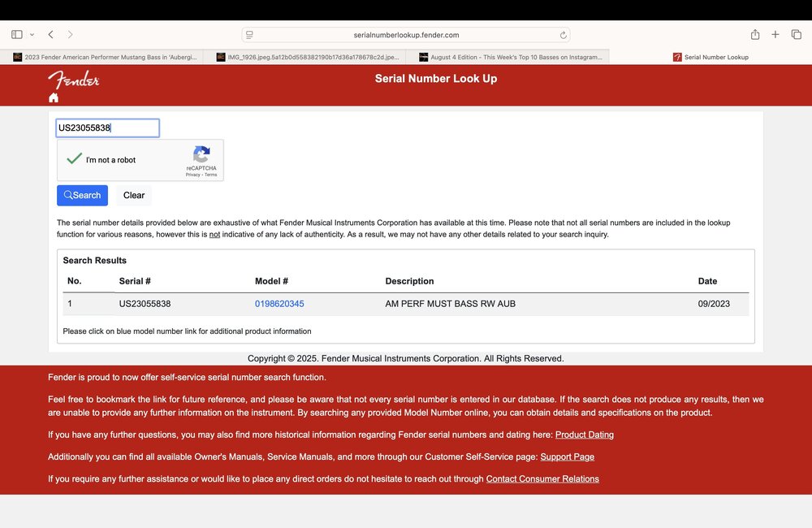Click the Description column header
The image size is (812, 528).
tap(409, 281)
